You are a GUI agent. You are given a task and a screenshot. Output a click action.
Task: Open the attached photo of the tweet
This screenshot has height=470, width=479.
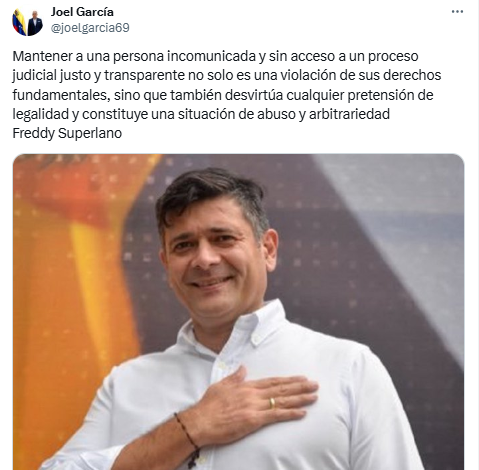[x=238, y=312]
